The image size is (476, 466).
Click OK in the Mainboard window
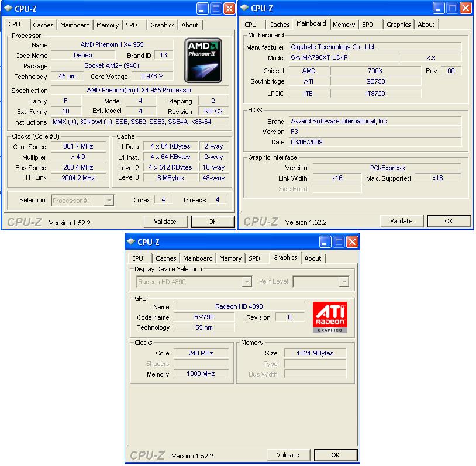(x=449, y=221)
